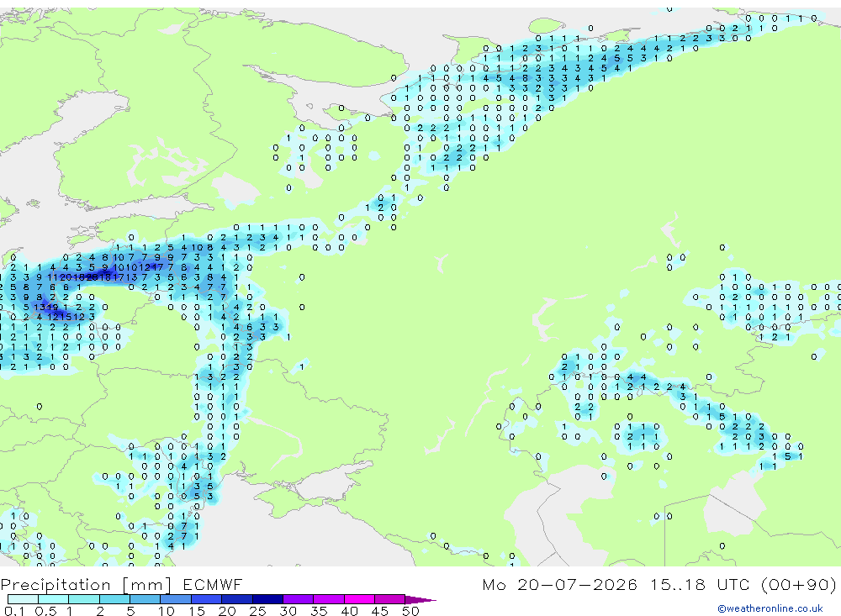Click the legend scale label '0.1'

point(14,611)
